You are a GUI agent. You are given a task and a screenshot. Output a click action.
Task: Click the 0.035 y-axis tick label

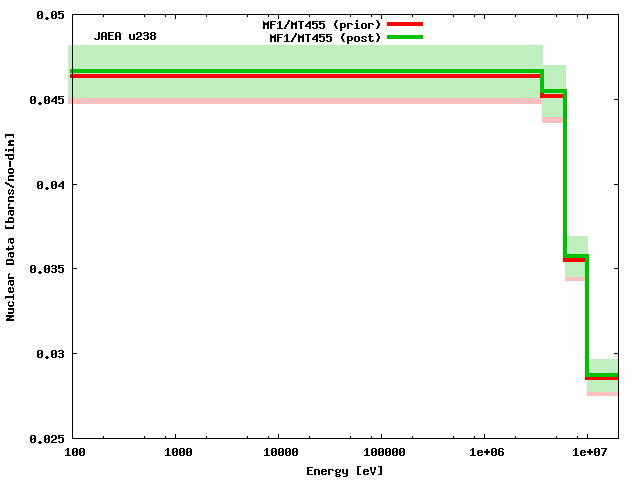48,269
